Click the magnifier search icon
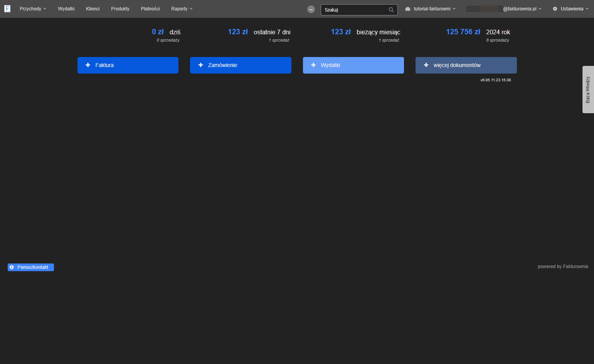The width and height of the screenshot is (594, 364). (x=391, y=10)
